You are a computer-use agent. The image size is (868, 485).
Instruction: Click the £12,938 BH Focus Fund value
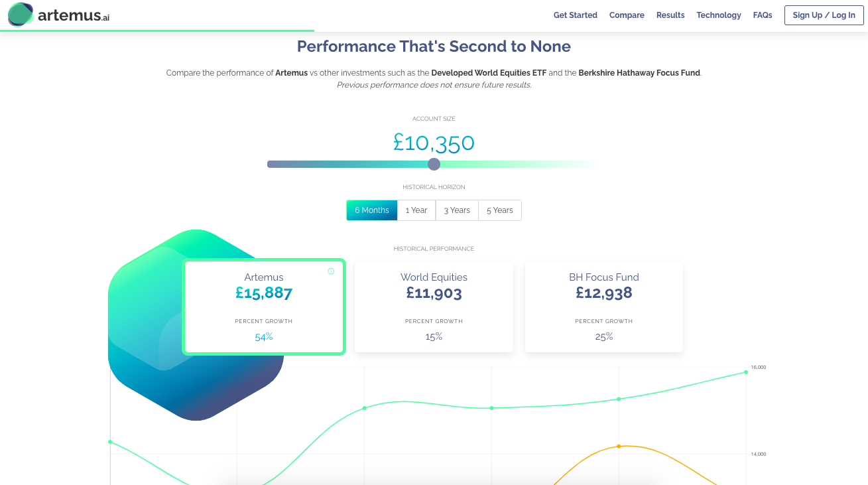(x=604, y=293)
